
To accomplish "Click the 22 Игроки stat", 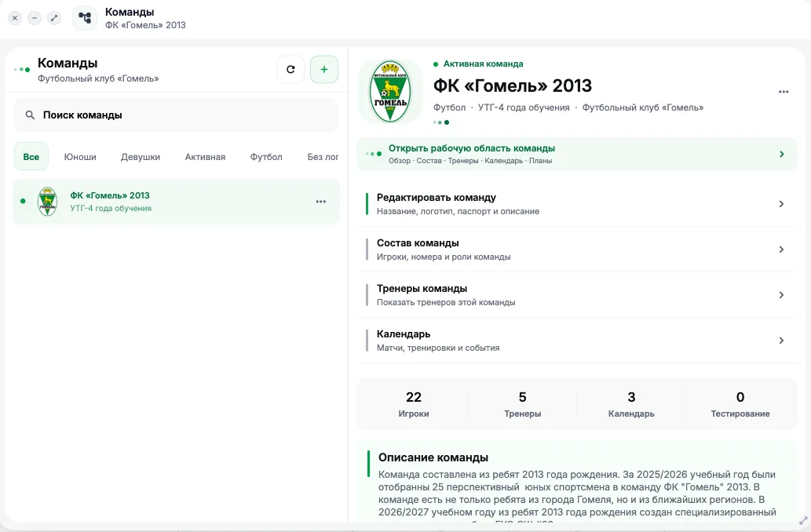I will (x=413, y=404).
